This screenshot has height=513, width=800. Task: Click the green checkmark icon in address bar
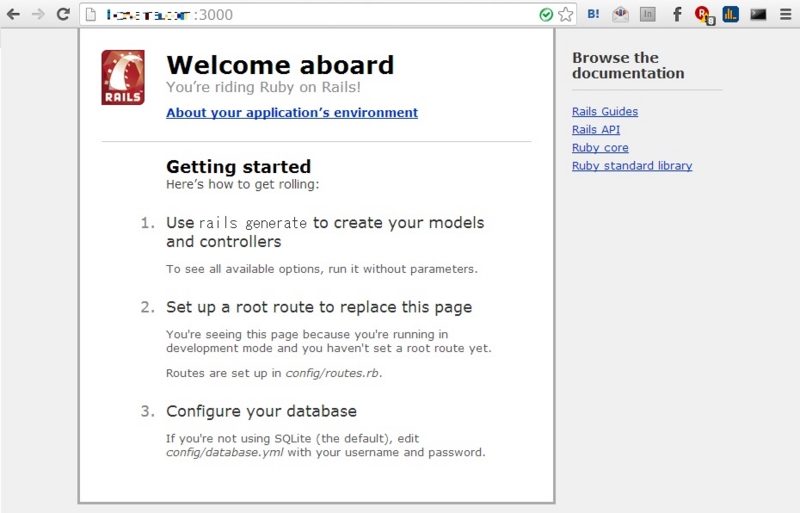coord(546,15)
